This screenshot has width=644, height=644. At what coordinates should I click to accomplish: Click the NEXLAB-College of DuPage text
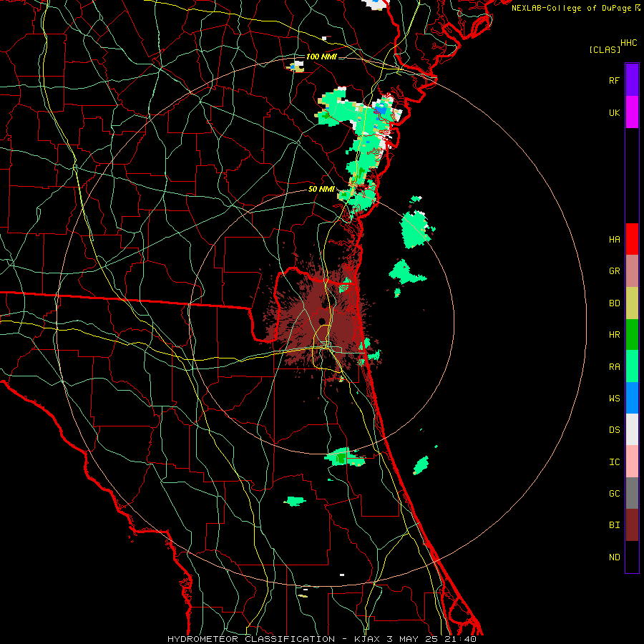(x=571, y=8)
